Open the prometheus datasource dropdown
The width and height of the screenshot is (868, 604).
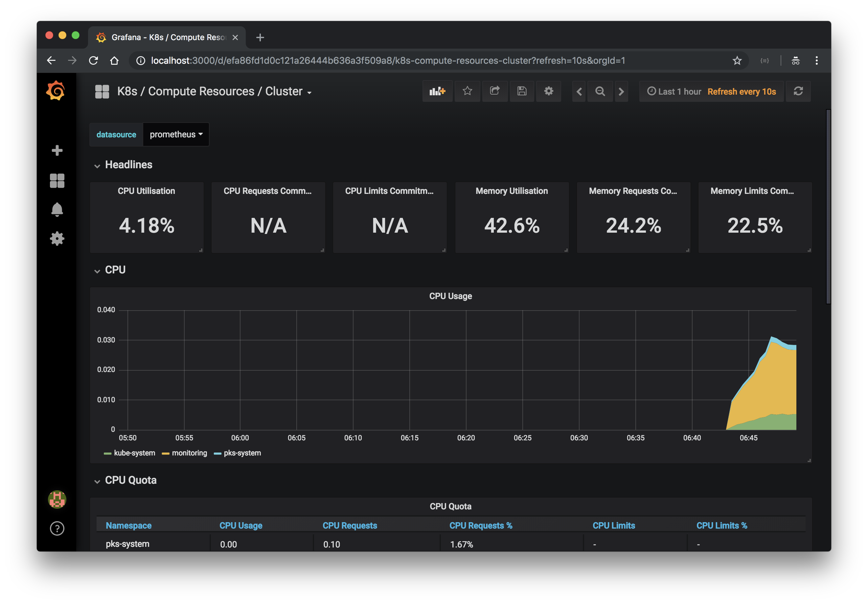176,134
